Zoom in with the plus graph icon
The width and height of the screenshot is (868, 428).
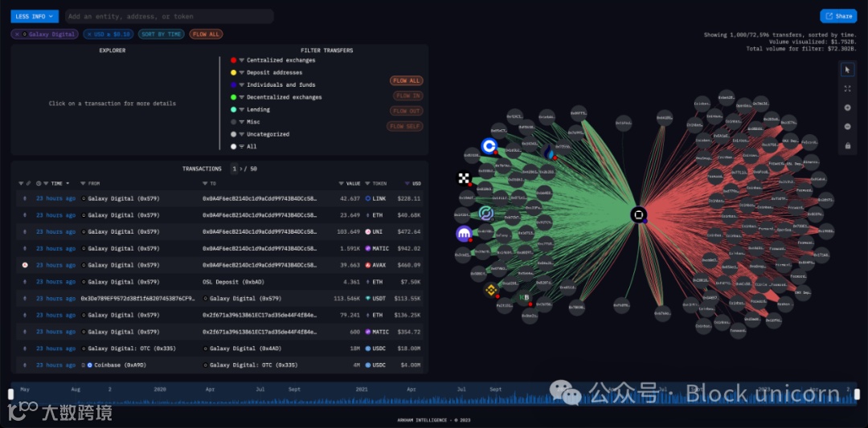[x=848, y=108]
